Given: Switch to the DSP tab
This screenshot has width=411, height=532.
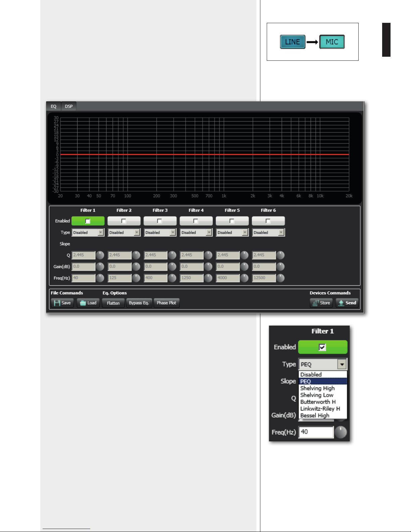Looking at the screenshot, I should click(x=69, y=106).
